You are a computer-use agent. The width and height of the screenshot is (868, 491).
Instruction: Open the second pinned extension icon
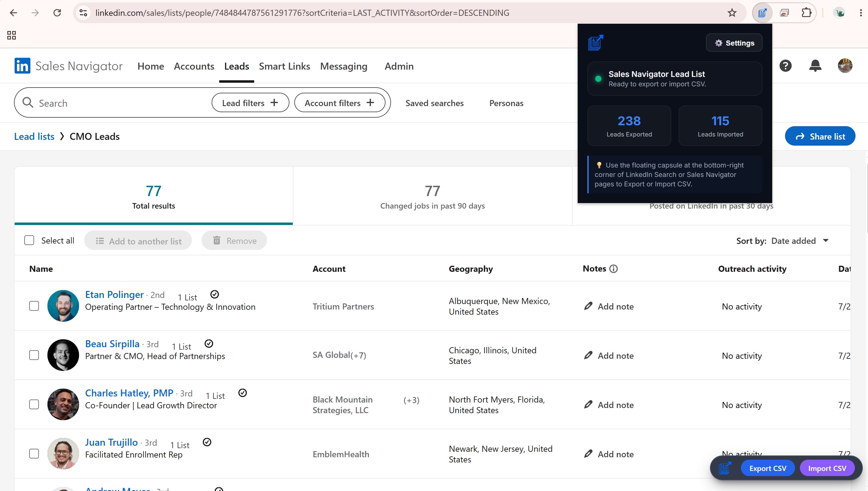[784, 13]
